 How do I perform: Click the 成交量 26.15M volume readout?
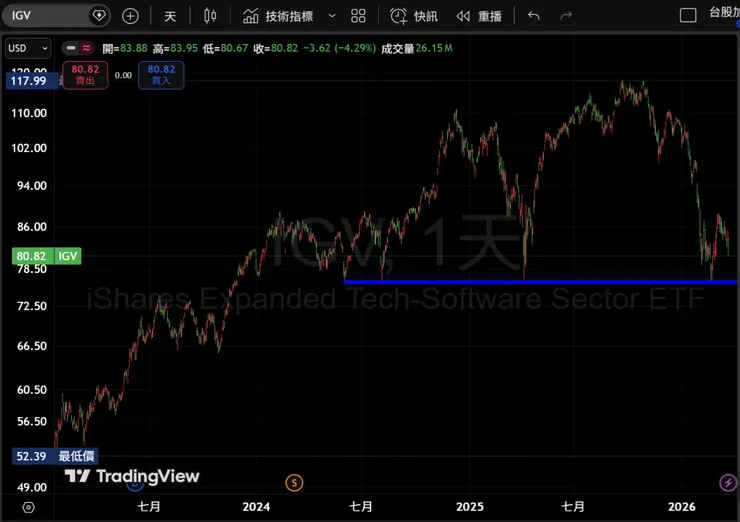417,48
